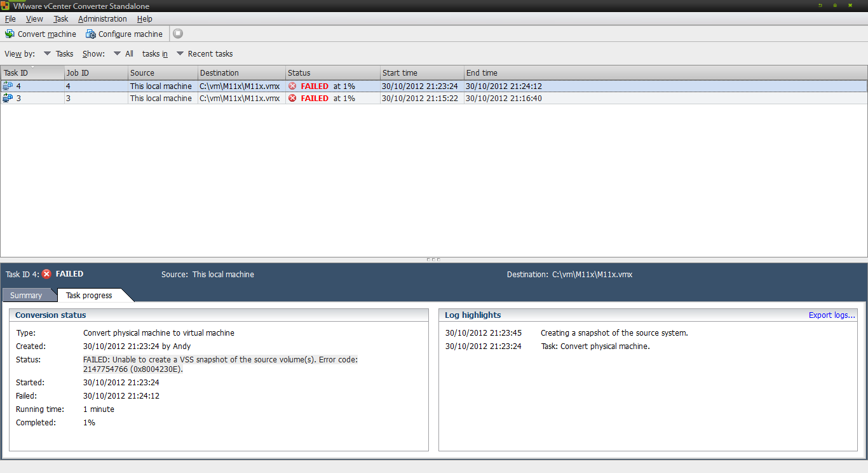Screen dimensions: 868x473
Task: Click the Destination path in the details header
Action: tap(592, 275)
